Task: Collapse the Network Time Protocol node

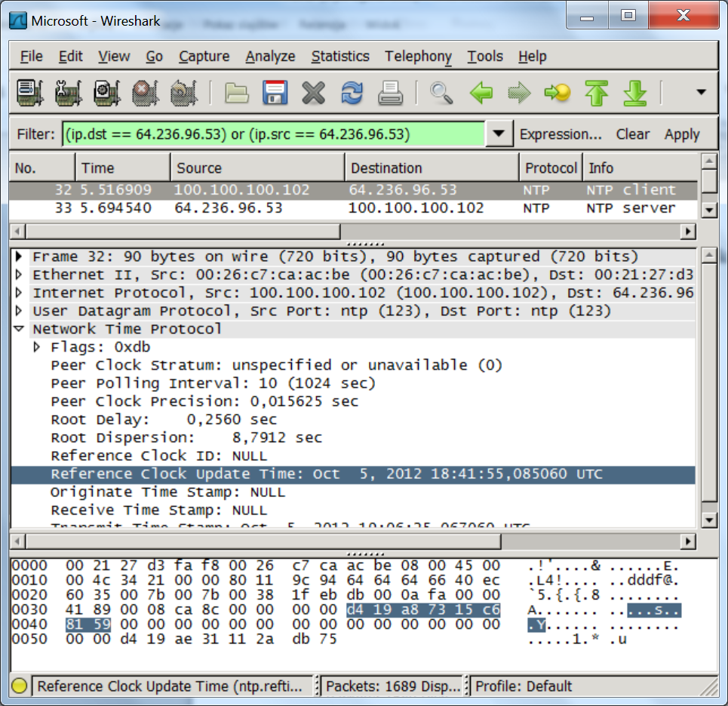Action: 19,329
